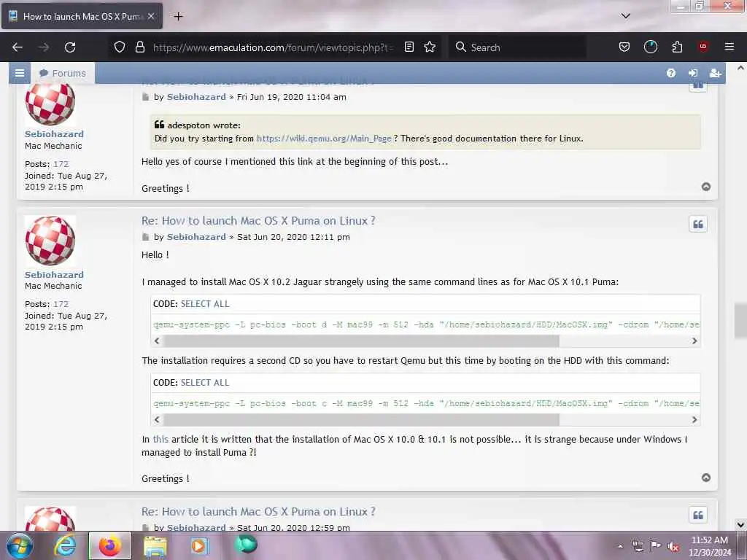This screenshot has width=747, height=560.
Task: Jump to top from the Jun 20 12:11 post arrow
Action: [x=706, y=478]
